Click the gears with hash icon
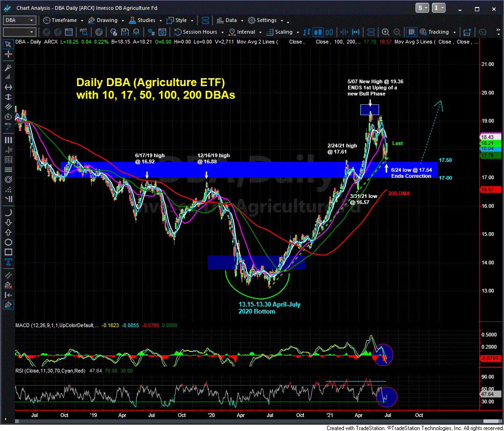504x431 pixels. (x=152, y=32)
